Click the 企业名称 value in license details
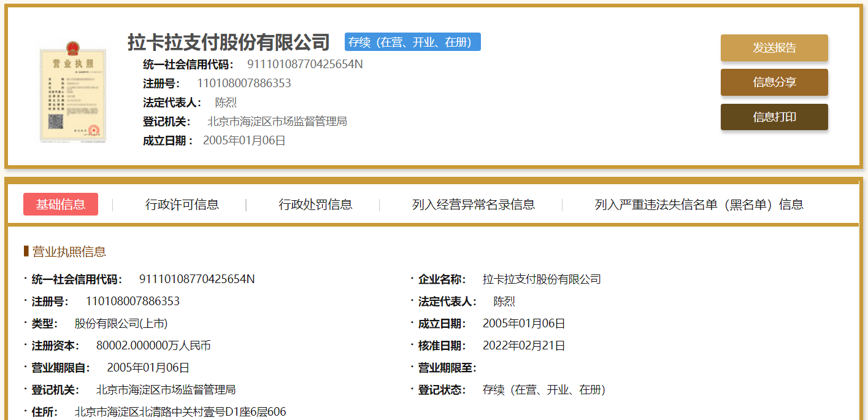The image size is (868, 420). pos(542,279)
